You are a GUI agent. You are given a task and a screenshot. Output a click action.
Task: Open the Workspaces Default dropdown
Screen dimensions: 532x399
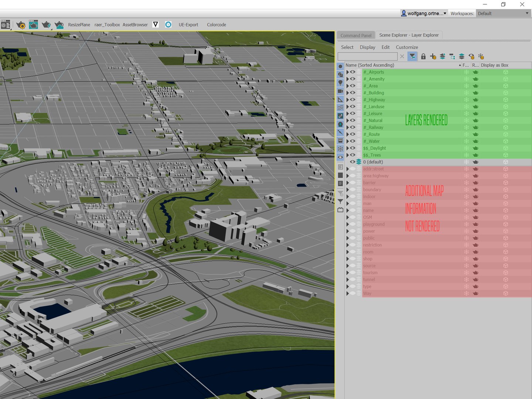(x=503, y=13)
